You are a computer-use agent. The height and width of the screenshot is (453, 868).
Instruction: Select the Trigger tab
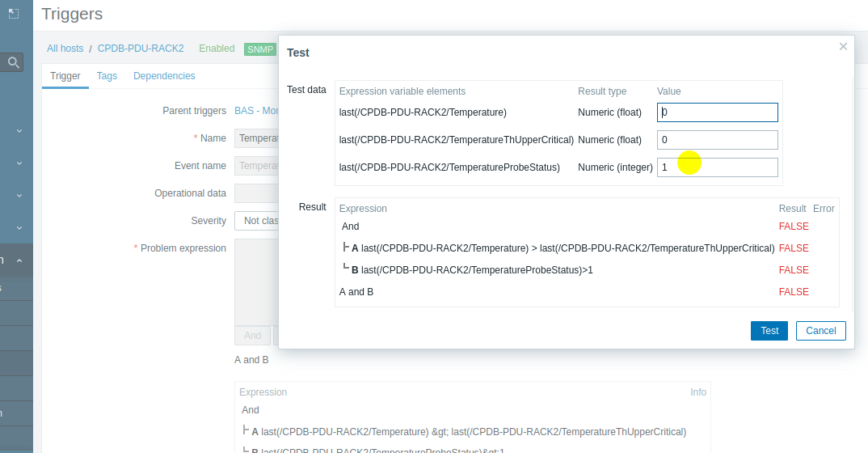65,76
